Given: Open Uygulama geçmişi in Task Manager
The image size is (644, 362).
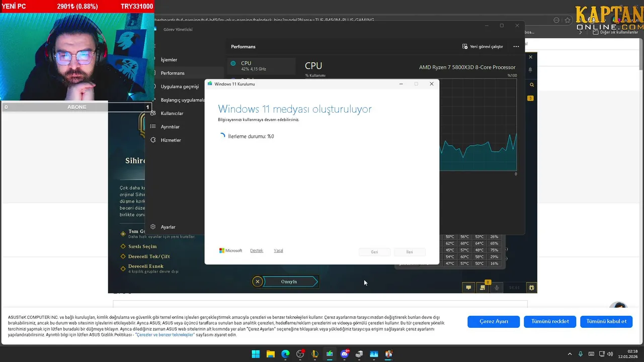Looking at the screenshot, I should click(180, 86).
